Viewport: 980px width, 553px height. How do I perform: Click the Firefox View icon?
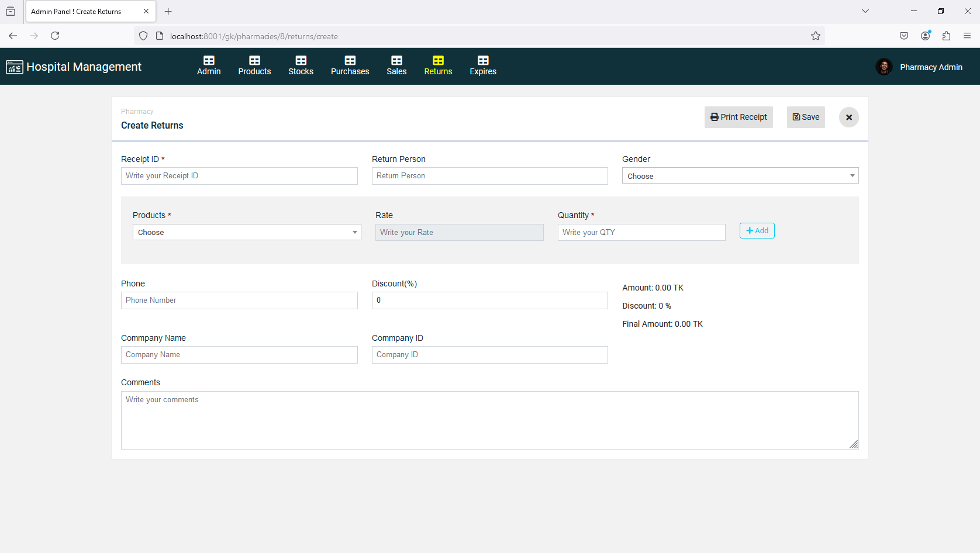11,11
